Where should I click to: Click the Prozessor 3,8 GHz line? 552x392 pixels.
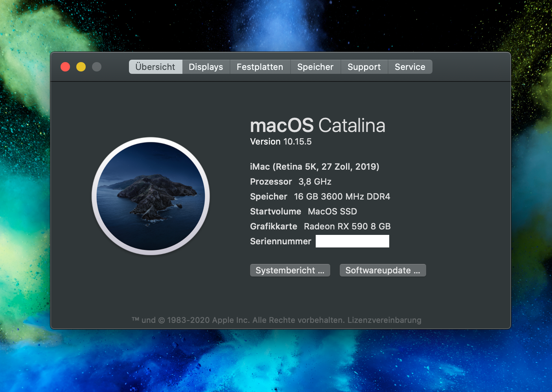click(x=291, y=181)
